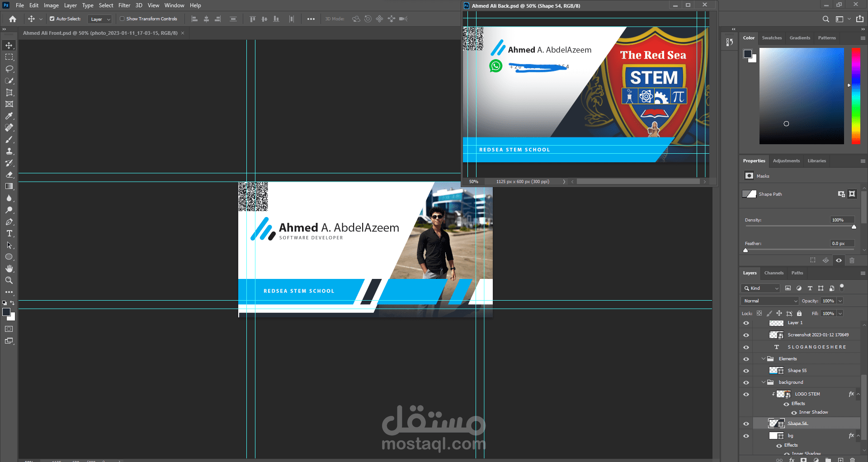Select the Hand tool
Screen dimensions: 868x462
coord(9,269)
